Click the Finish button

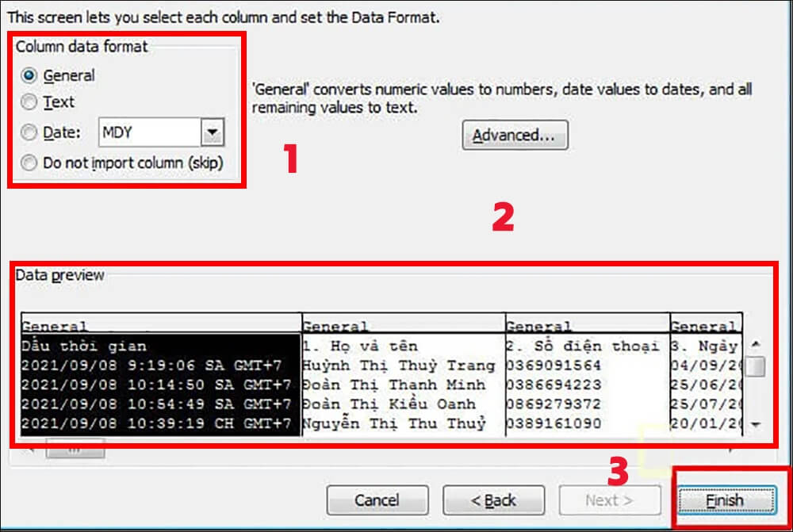tap(726, 500)
